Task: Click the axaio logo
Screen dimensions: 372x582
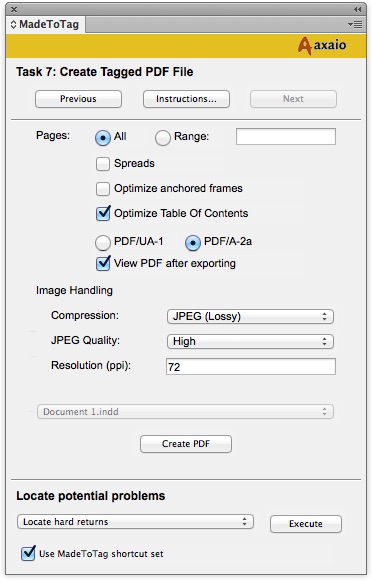Action: coord(322,46)
